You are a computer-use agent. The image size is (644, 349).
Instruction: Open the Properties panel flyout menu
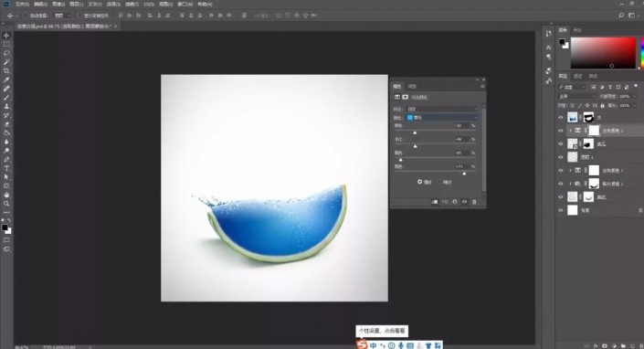pos(482,86)
